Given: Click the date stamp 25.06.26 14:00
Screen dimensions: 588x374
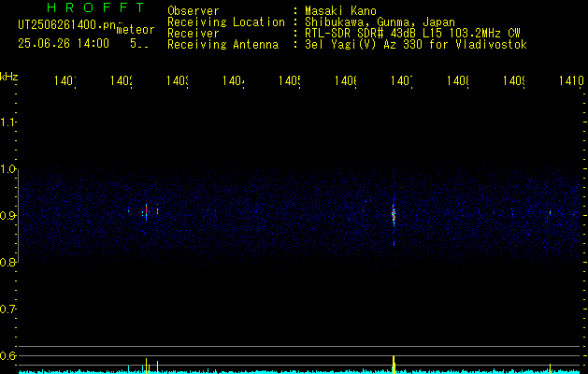Looking at the screenshot, I should click(64, 44).
